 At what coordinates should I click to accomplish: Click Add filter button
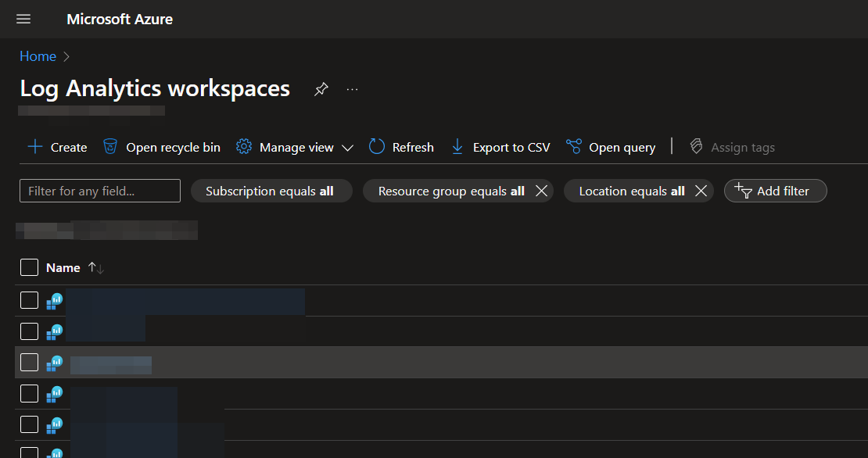pos(776,191)
